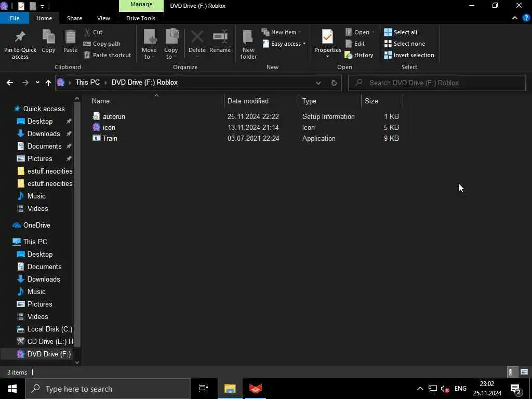This screenshot has height=399, width=532.
Task: Open the Help question mark
Action: tap(526, 18)
